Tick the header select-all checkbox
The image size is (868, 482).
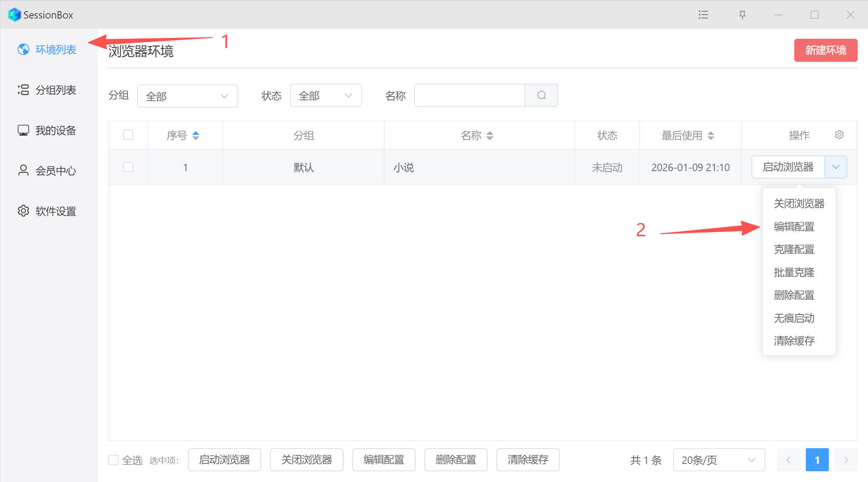coord(128,135)
